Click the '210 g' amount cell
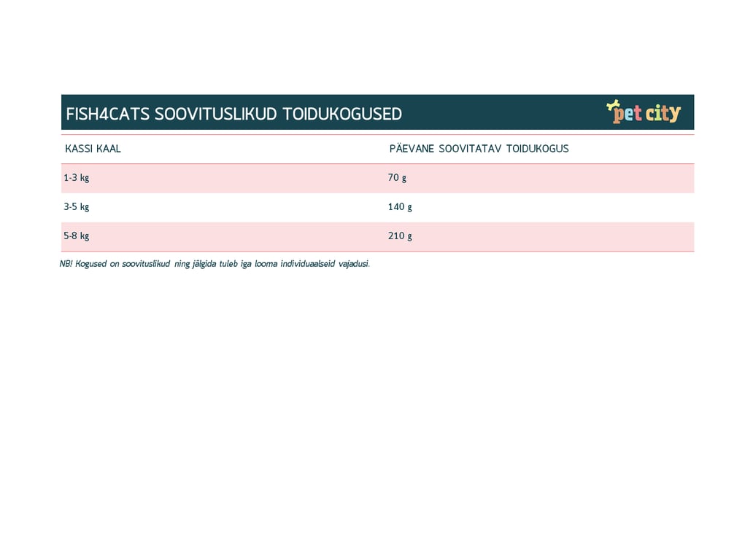The width and height of the screenshot is (753, 560). click(400, 236)
